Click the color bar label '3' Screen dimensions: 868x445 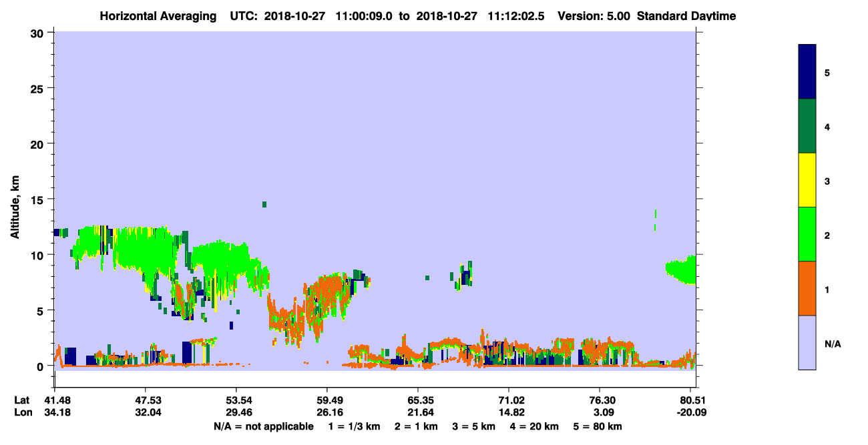point(827,181)
